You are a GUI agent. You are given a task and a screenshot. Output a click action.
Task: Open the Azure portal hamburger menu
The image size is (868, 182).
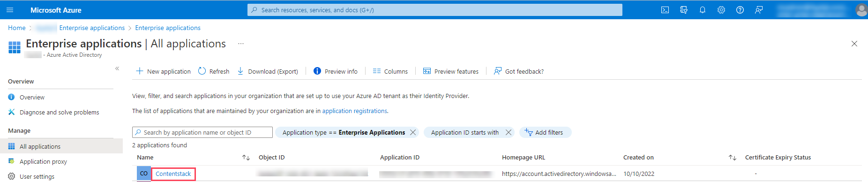pyautogui.click(x=10, y=10)
